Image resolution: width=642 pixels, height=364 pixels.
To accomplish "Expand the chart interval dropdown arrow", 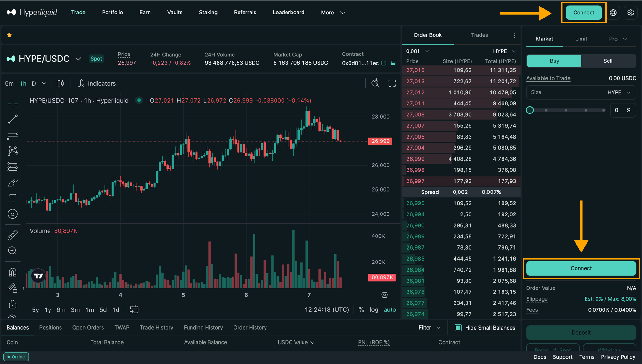I will (x=44, y=83).
